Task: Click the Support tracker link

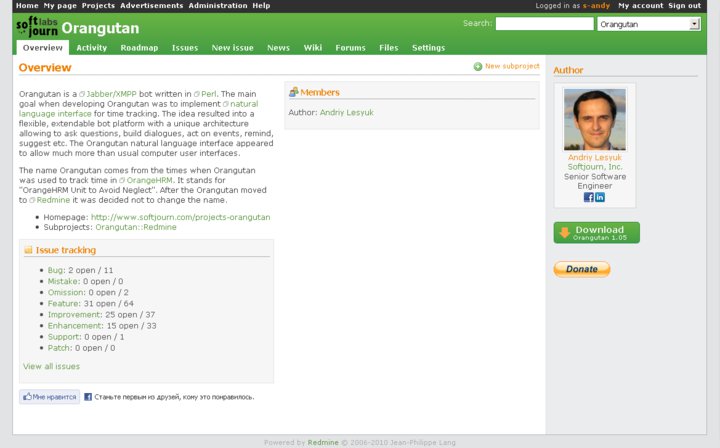Action: 65,336
